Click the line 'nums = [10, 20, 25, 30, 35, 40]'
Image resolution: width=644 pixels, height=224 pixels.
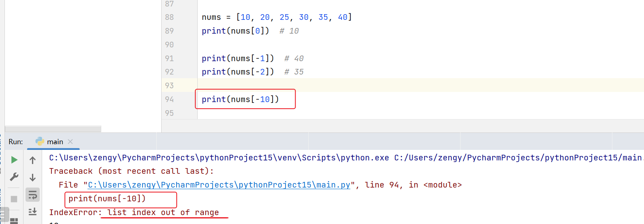[x=277, y=17]
